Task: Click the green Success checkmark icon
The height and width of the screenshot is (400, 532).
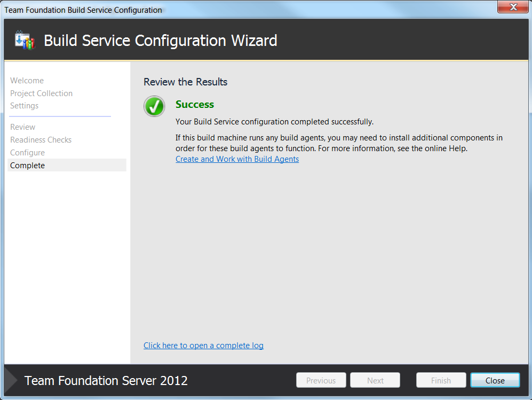Action: (154, 106)
